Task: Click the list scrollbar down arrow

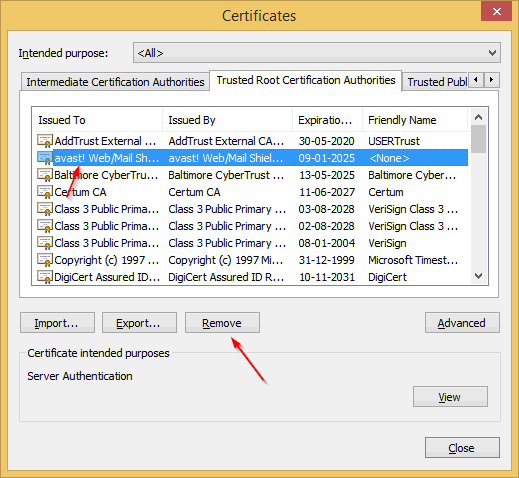Action: (479, 276)
